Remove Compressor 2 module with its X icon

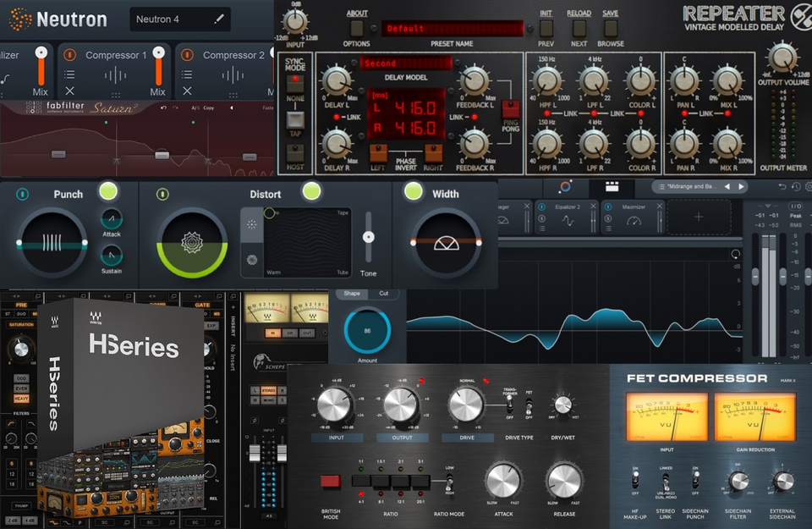click(188, 91)
